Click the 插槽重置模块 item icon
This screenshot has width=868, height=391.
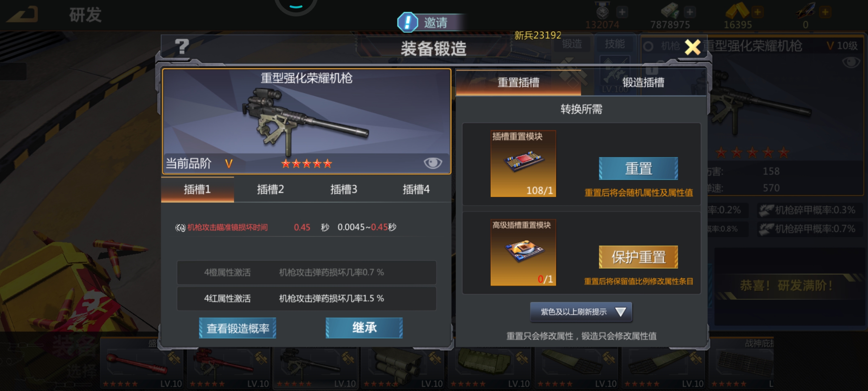523,164
